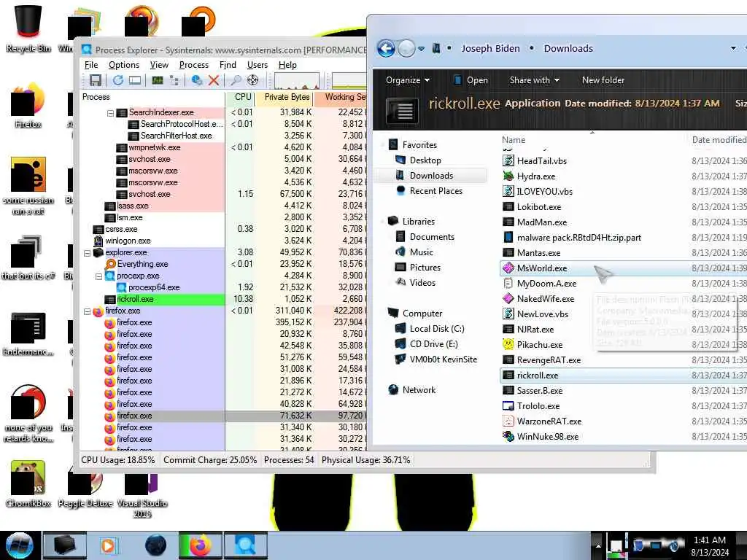The image size is (747, 560).
Task: Collapse the SearchIndexer.exe tree node
Action: coord(111,113)
